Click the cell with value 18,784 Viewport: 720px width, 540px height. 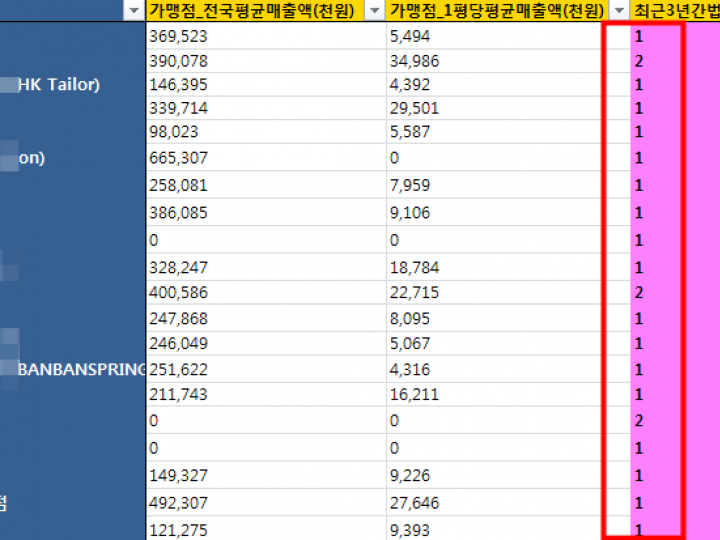click(495, 269)
